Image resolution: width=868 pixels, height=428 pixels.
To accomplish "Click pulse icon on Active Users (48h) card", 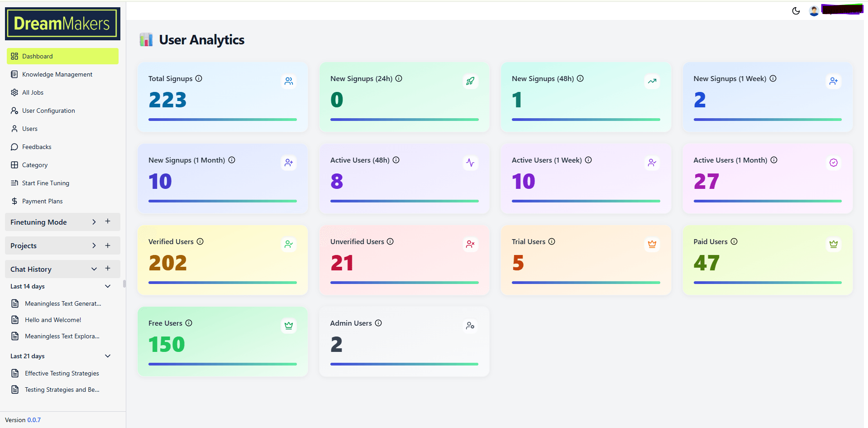I will 470,163.
